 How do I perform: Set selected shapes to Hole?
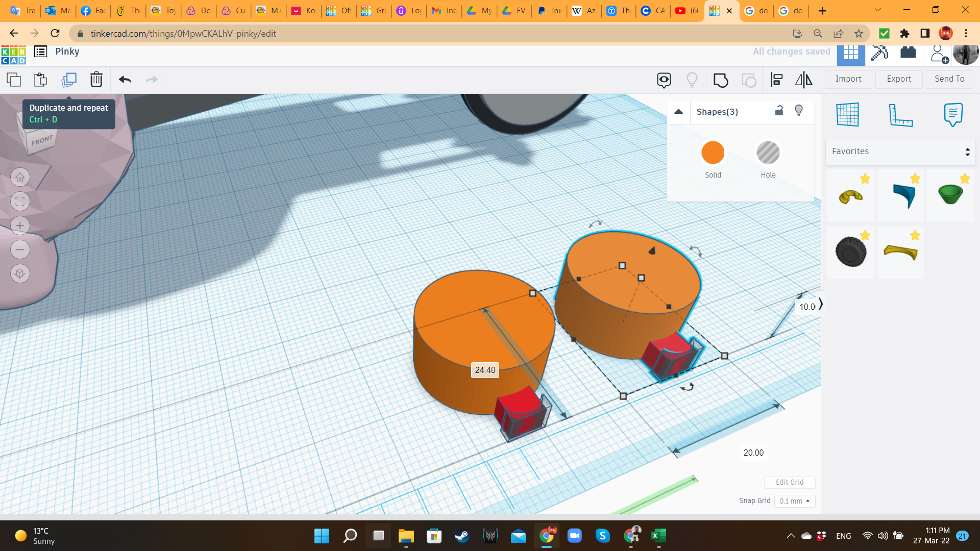768,153
